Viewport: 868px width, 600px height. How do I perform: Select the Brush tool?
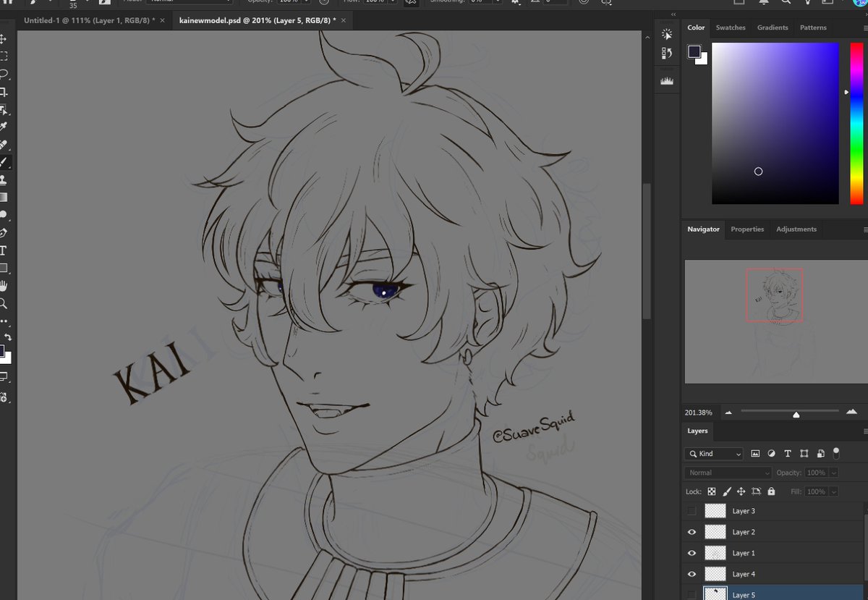[x=4, y=161]
